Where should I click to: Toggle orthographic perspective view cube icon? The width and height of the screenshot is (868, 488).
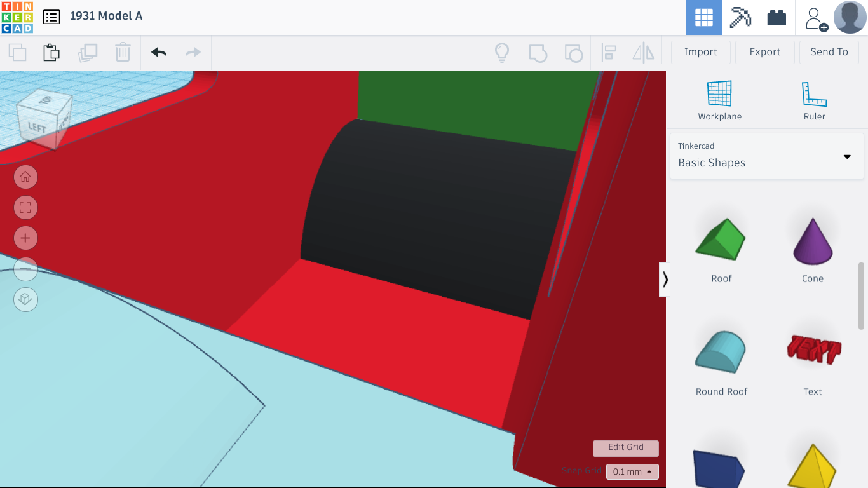click(25, 299)
